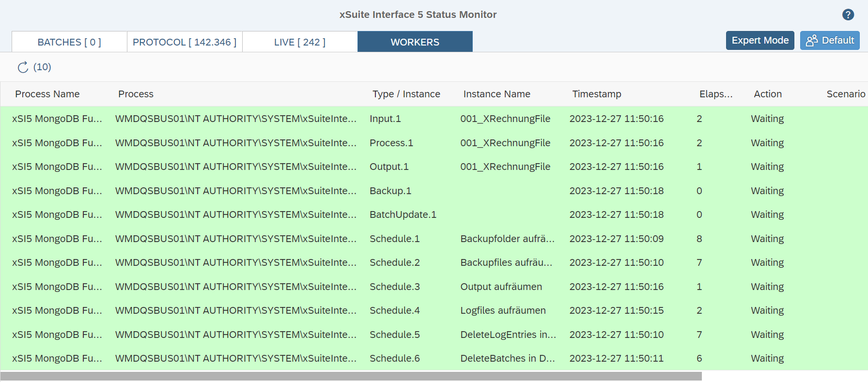Select the Schedule.1 type cell
The height and width of the screenshot is (382, 868).
(395, 239)
